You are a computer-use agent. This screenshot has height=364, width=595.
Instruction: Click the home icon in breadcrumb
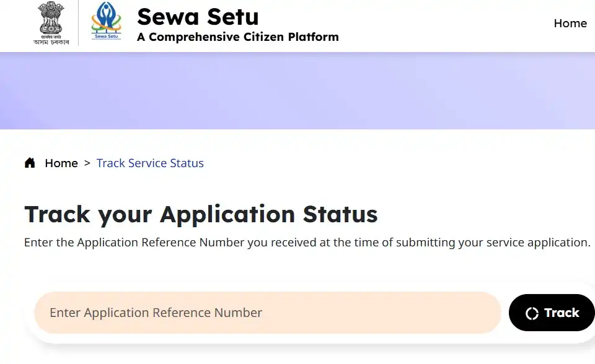30,163
